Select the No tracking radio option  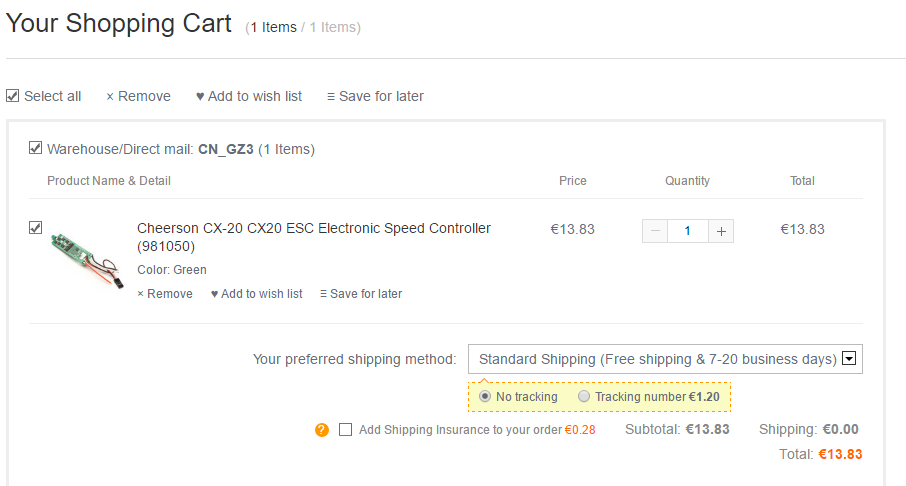click(485, 397)
